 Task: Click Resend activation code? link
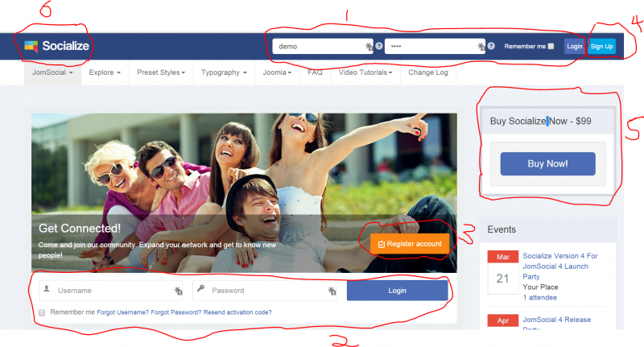[237, 312]
